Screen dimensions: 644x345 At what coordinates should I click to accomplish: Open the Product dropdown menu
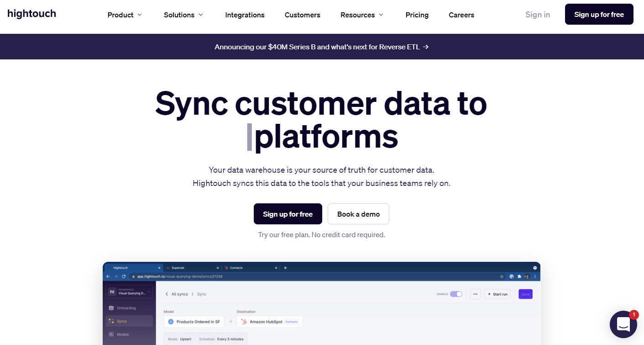pyautogui.click(x=124, y=15)
